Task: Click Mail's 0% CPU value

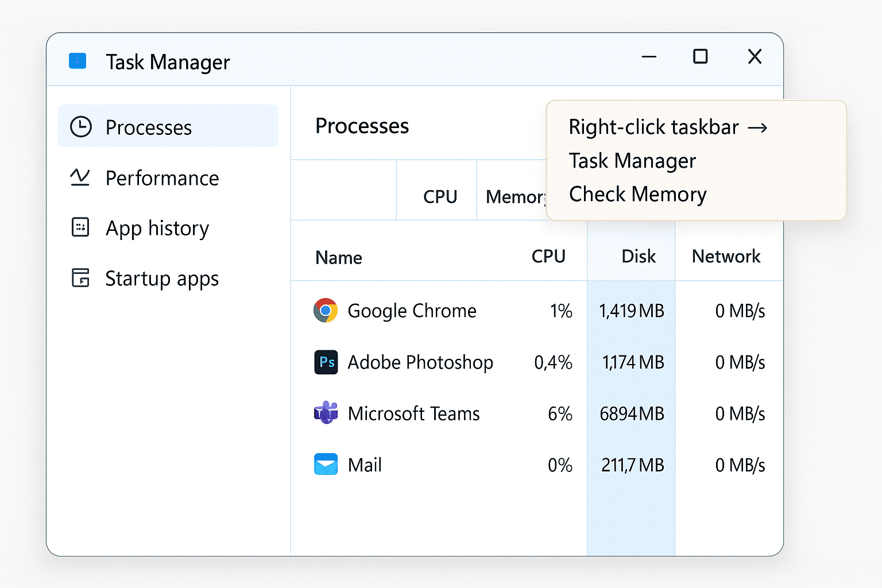Action: point(560,465)
